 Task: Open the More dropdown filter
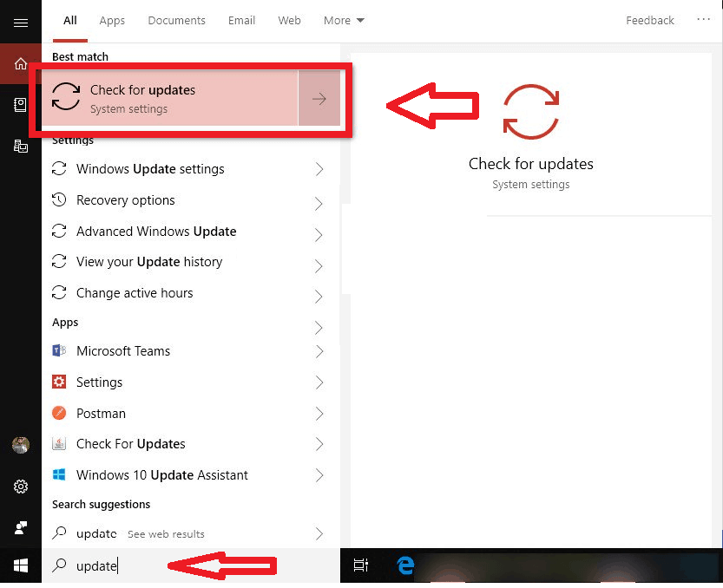coord(344,20)
